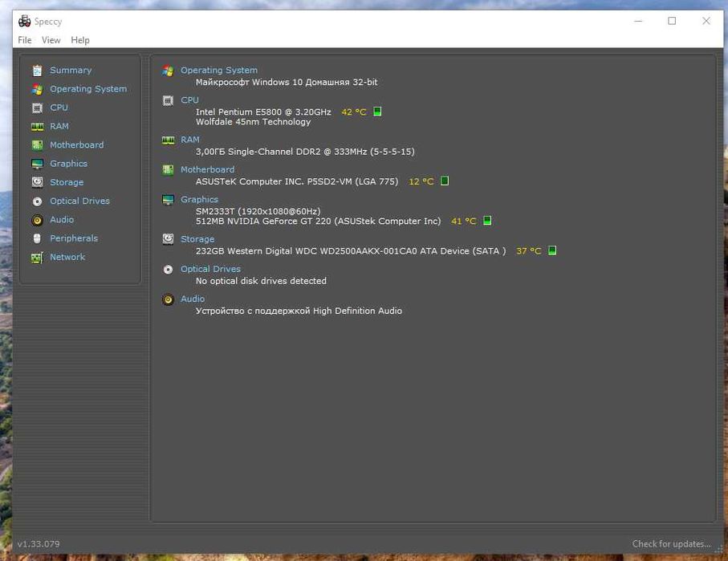Viewport: 728px width, 561px height.
Task: Click the Audio speaker icon in sidebar
Action: [37, 220]
